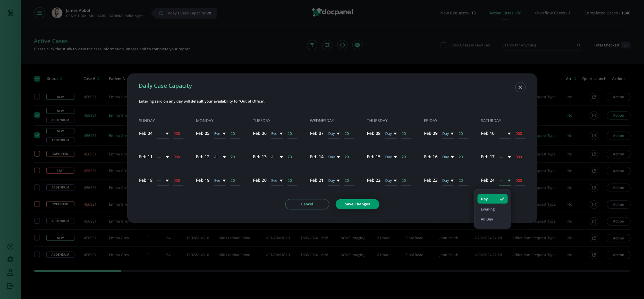Click the refresh cases icon
Screen dimensions: 644x299
tap(342, 45)
